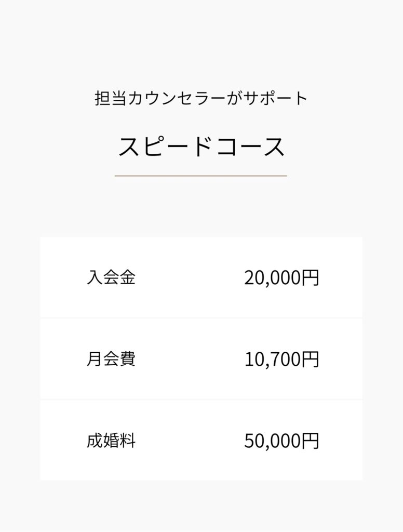Select the 月会費 label
Viewport: 403px width, 532px height.
pyautogui.click(x=111, y=360)
